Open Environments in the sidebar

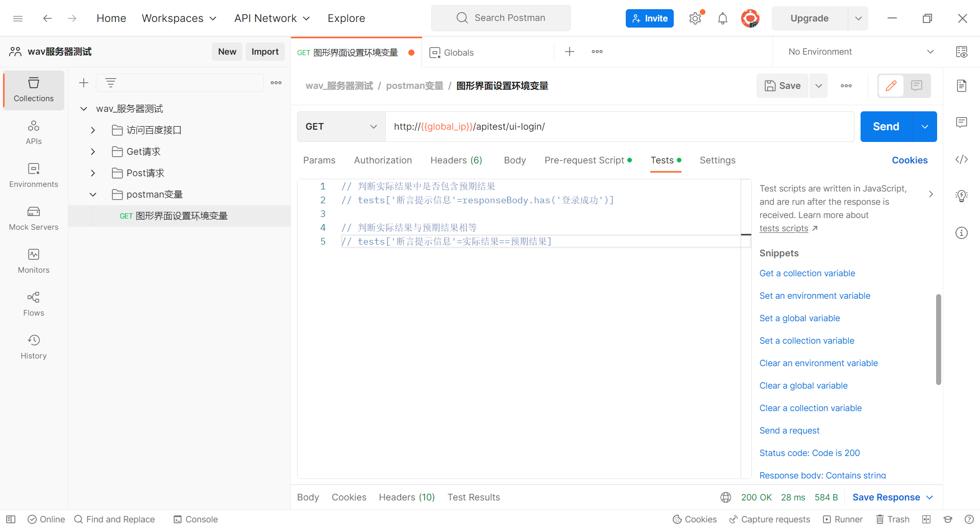(34, 176)
